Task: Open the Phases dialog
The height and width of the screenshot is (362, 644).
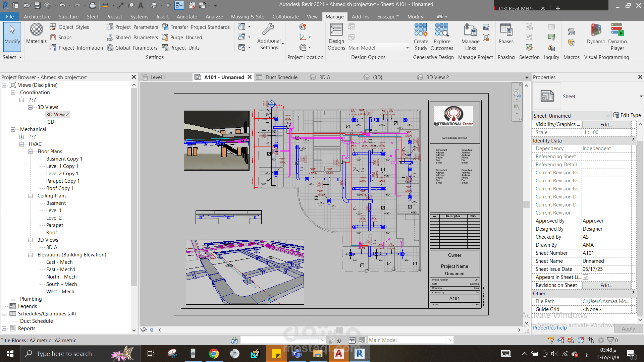Action: [506, 34]
